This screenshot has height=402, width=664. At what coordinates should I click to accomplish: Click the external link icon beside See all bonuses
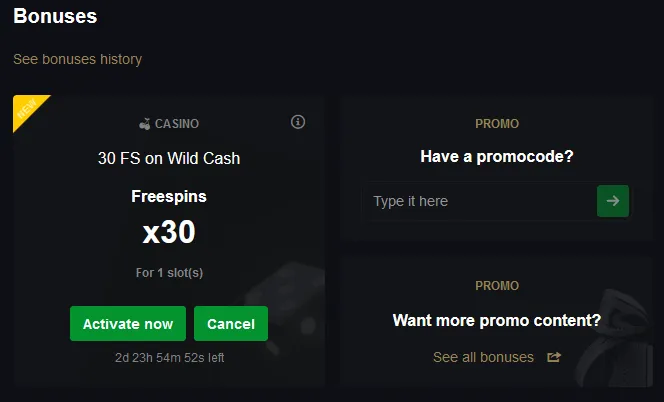point(554,357)
